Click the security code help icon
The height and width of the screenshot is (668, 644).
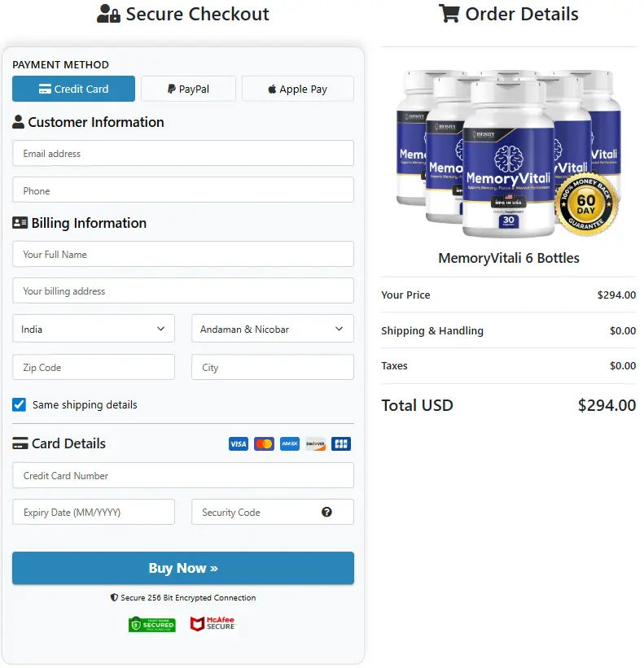click(326, 513)
